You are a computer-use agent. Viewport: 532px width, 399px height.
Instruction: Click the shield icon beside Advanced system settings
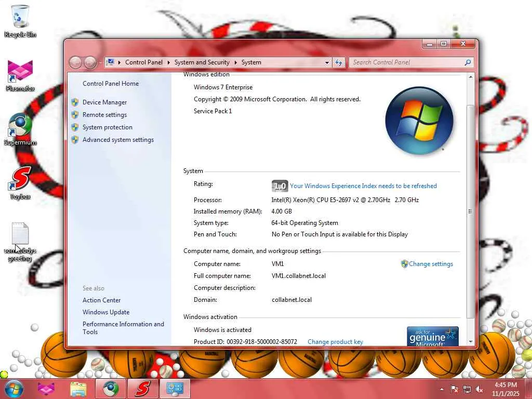(x=75, y=140)
